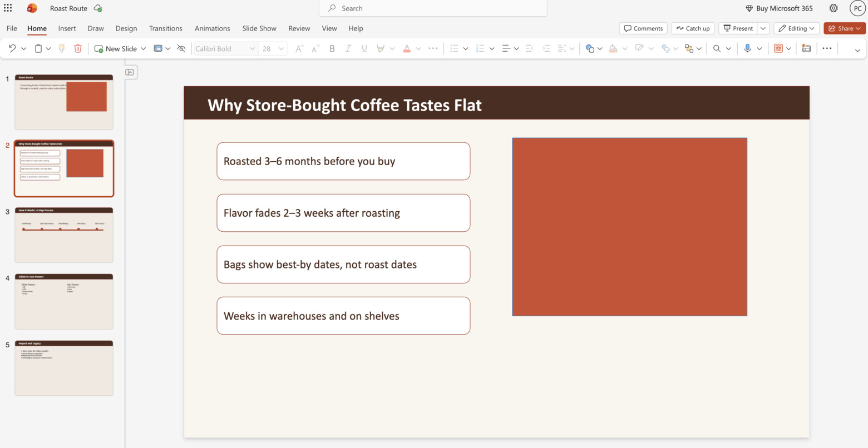Click the Shape Outline pen icon
This screenshot has height=448, width=868.
click(x=639, y=48)
